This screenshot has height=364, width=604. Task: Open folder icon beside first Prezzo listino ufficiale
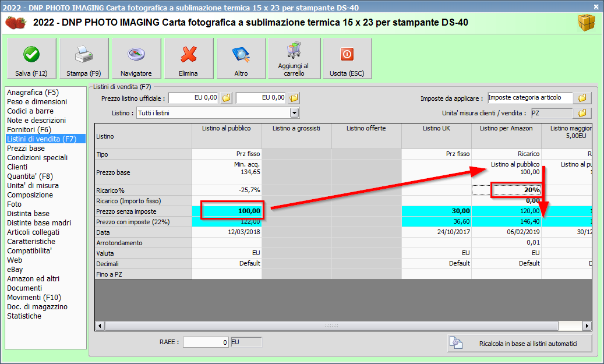[x=226, y=98]
